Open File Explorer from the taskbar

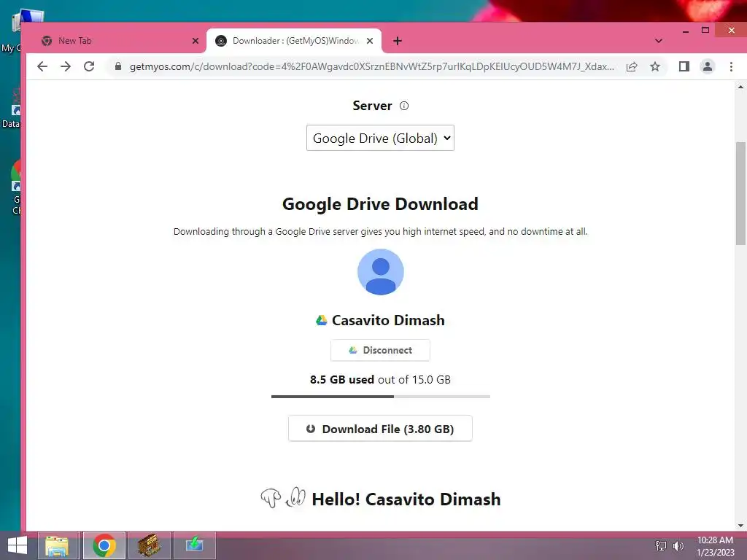coord(57,545)
